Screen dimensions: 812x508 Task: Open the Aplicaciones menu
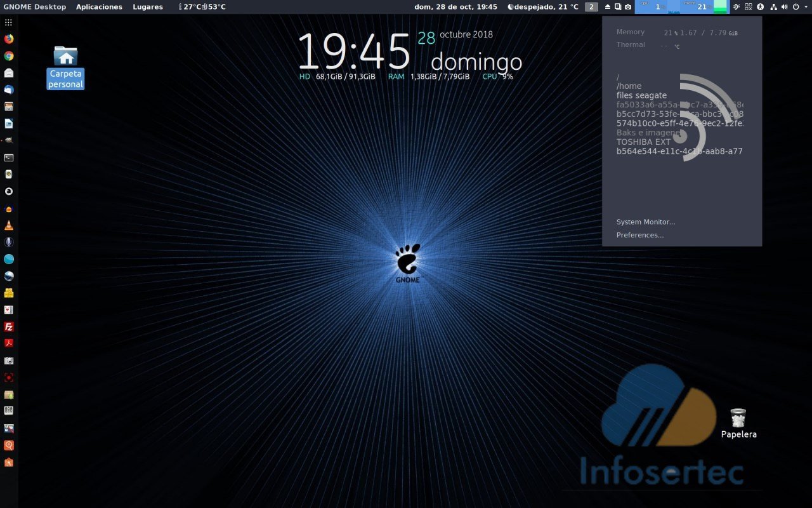click(99, 7)
